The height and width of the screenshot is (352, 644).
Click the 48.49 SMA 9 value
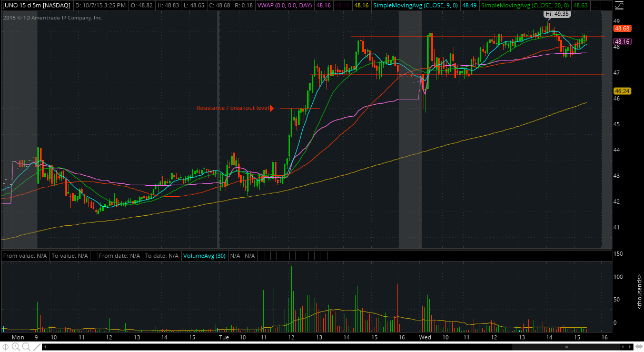(x=470, y=5)
